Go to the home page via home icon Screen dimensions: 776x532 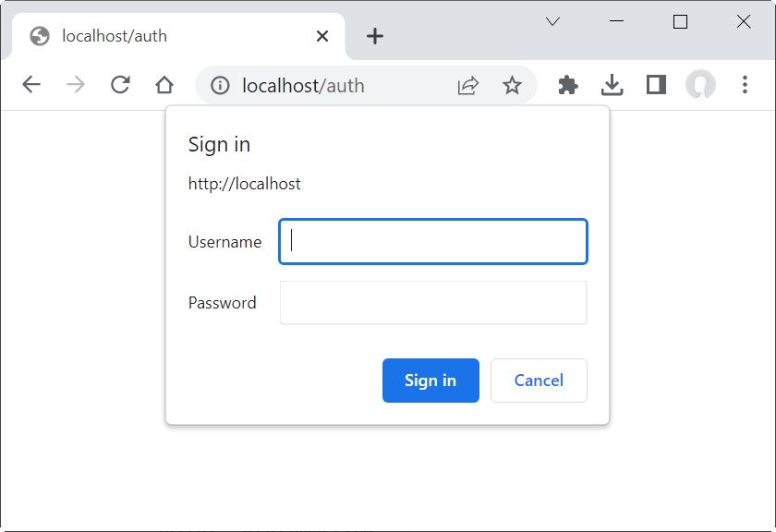pos(164,84)
